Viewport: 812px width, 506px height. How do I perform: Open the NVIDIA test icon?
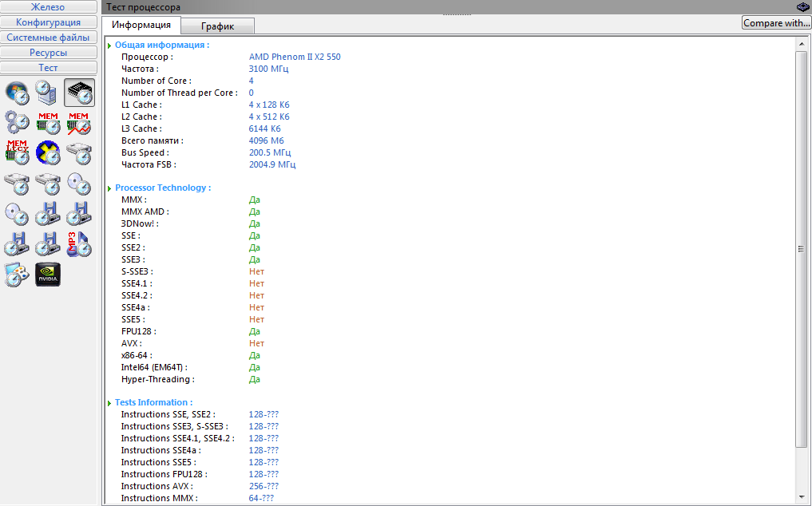pyautogui.click(x=48, y=274)
